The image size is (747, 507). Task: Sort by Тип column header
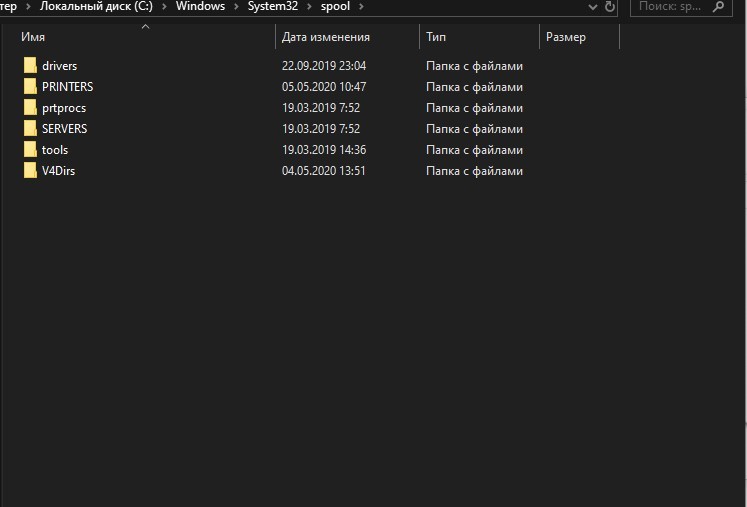[x=479, y=37]
